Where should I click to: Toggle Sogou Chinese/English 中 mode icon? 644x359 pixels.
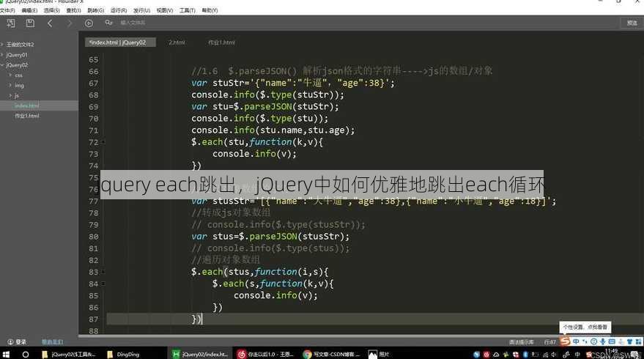pyautogui.click(x=576, y=341)
